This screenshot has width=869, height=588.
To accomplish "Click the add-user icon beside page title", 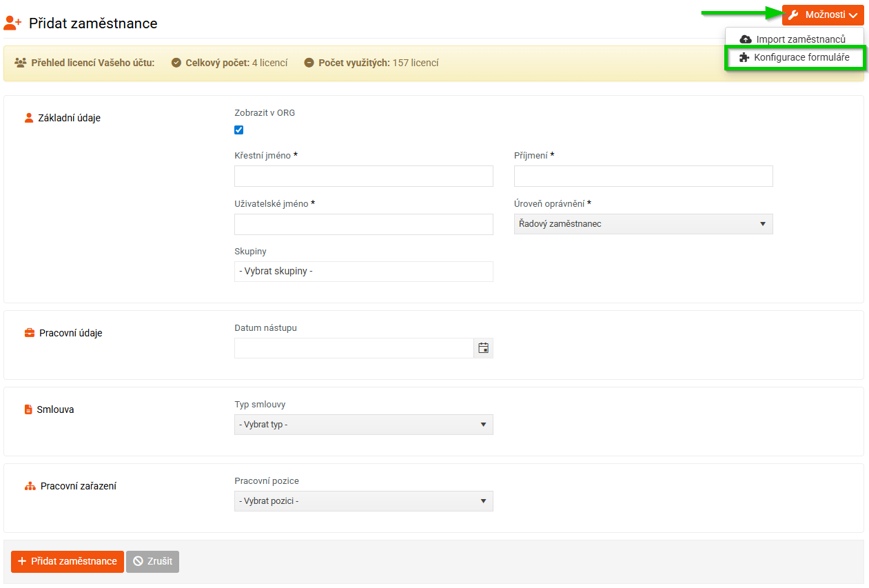I will (12, 23).
